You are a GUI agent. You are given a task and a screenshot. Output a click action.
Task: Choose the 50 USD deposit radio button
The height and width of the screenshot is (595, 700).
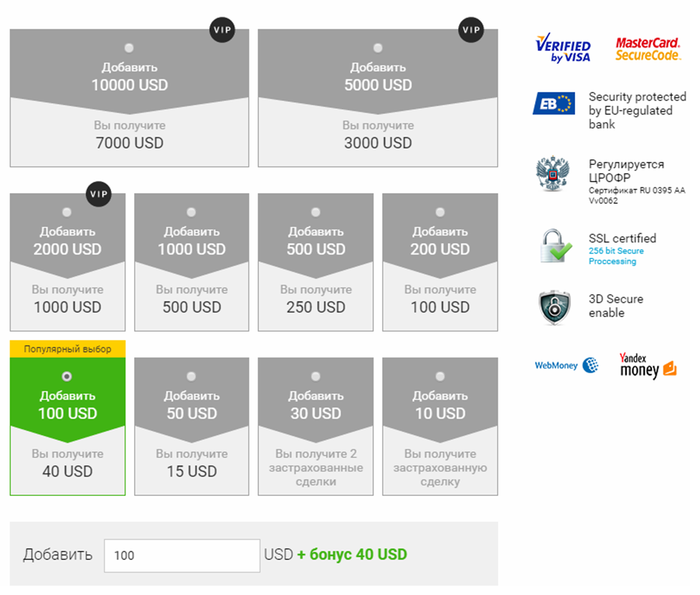(x=191, y=376)
